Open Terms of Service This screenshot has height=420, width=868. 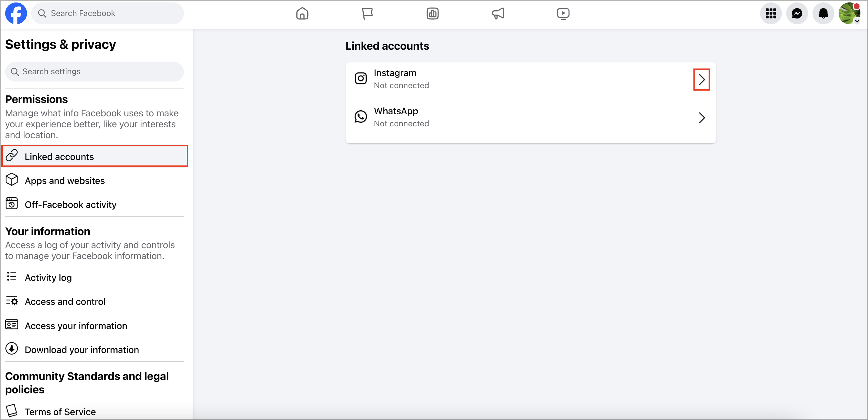tap(95, 412)
